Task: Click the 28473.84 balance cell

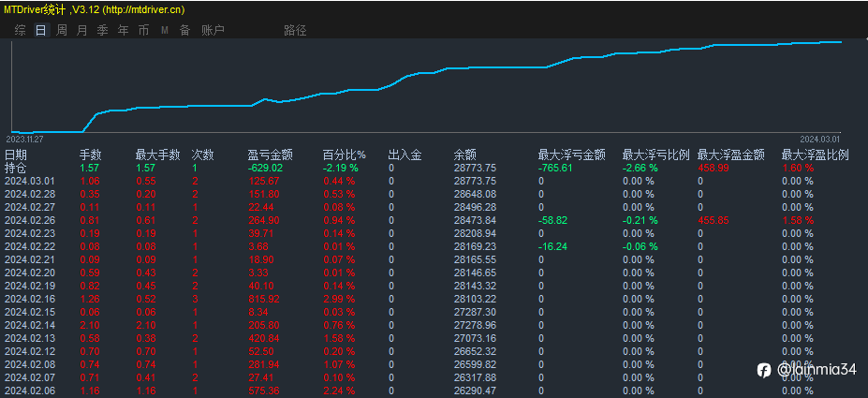Action: point(475,220)
